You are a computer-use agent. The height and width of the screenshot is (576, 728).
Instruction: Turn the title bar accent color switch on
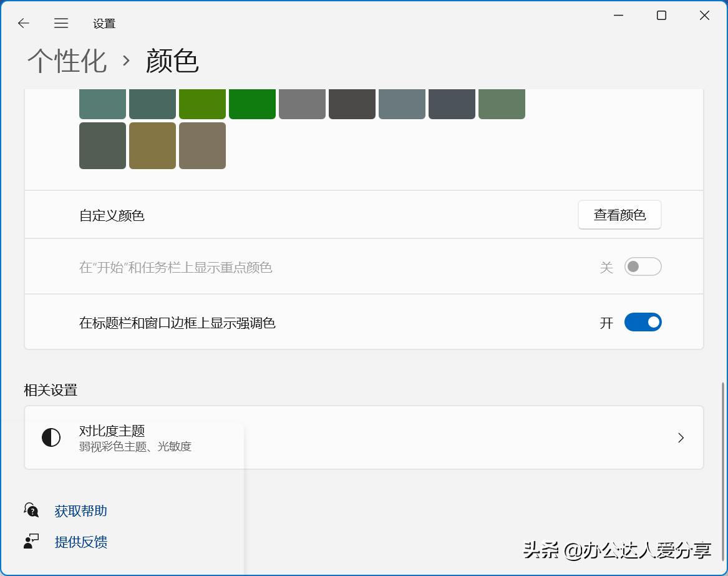[x=643, y=322]
